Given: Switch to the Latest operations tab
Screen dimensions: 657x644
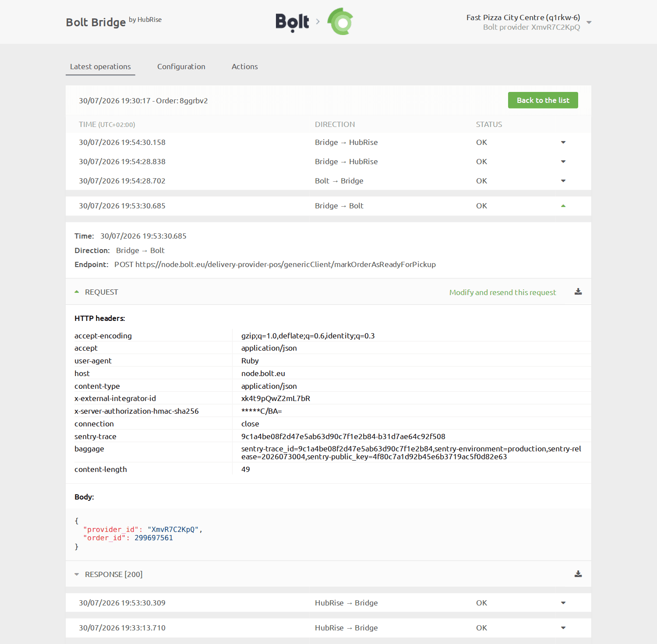Looking at the screenshot, I should 100,67.
